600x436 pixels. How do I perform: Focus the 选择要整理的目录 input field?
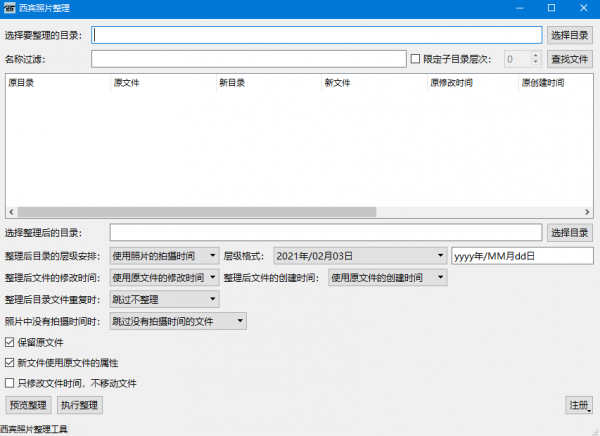[316, 35]
